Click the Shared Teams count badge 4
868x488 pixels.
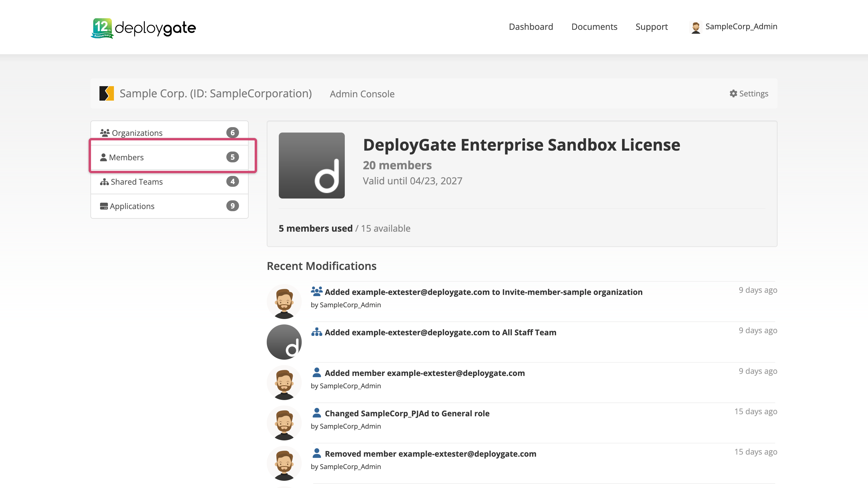(x=232, y=182)
